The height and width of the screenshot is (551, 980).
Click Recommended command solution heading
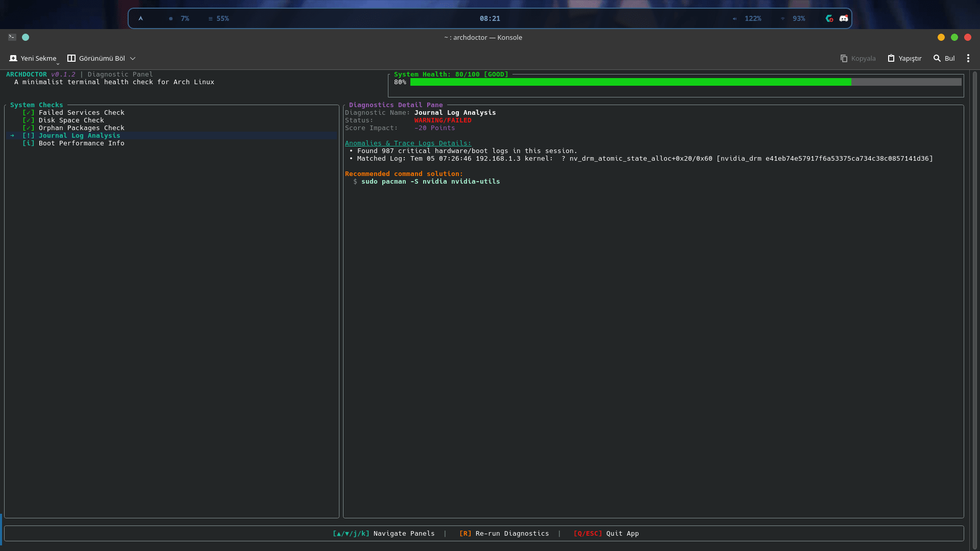pos(404,174)
